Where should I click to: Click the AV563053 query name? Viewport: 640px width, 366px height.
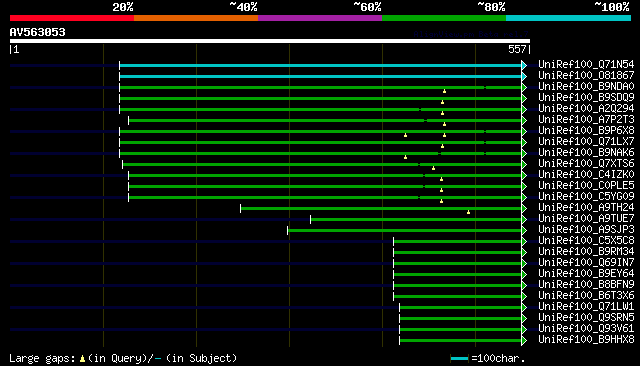click(x=38, y=32)
